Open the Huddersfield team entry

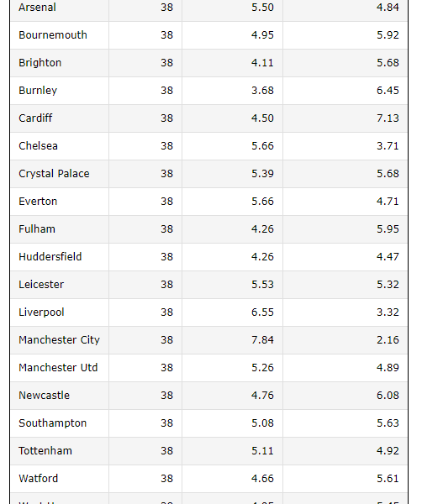[50, 256]
